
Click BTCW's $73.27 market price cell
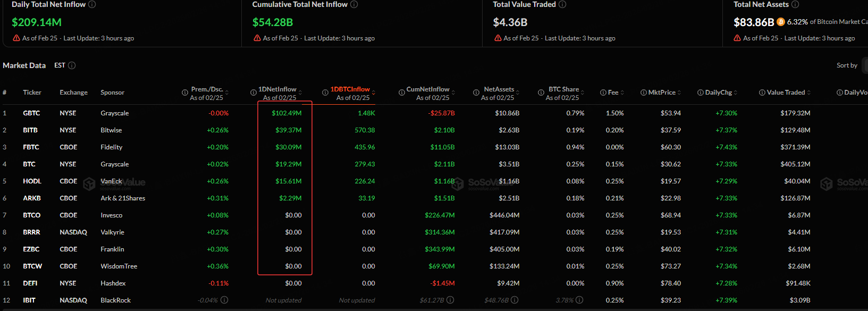(671, 266)
